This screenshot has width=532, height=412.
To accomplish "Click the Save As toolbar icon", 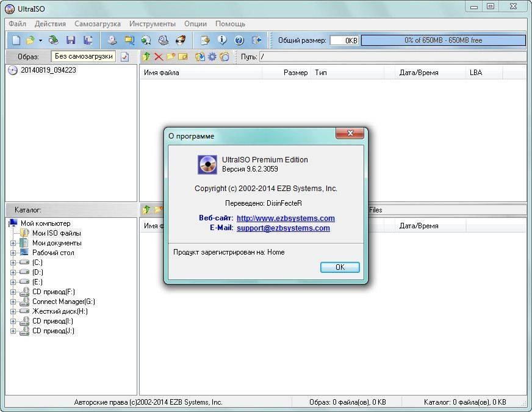I will (88, 40).
